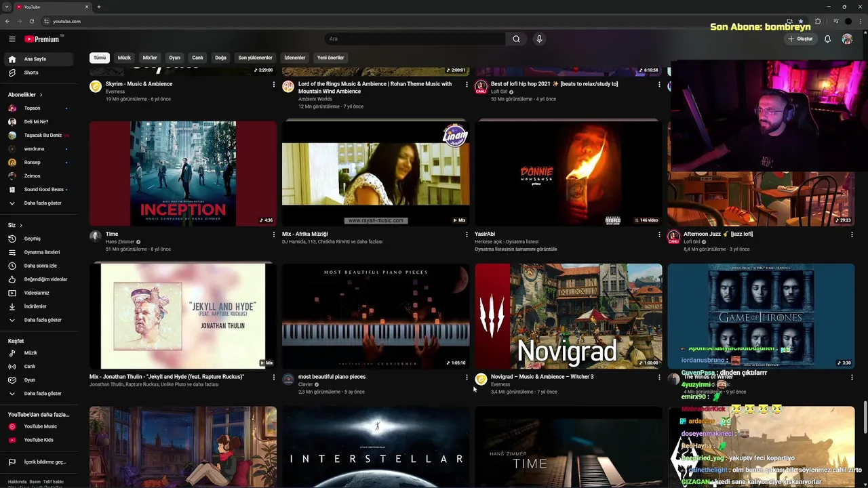Image resolution: width=868 pixels, height=488 pixels.
Task: Open wardruna subscription channel
Action: coord(39,149)
